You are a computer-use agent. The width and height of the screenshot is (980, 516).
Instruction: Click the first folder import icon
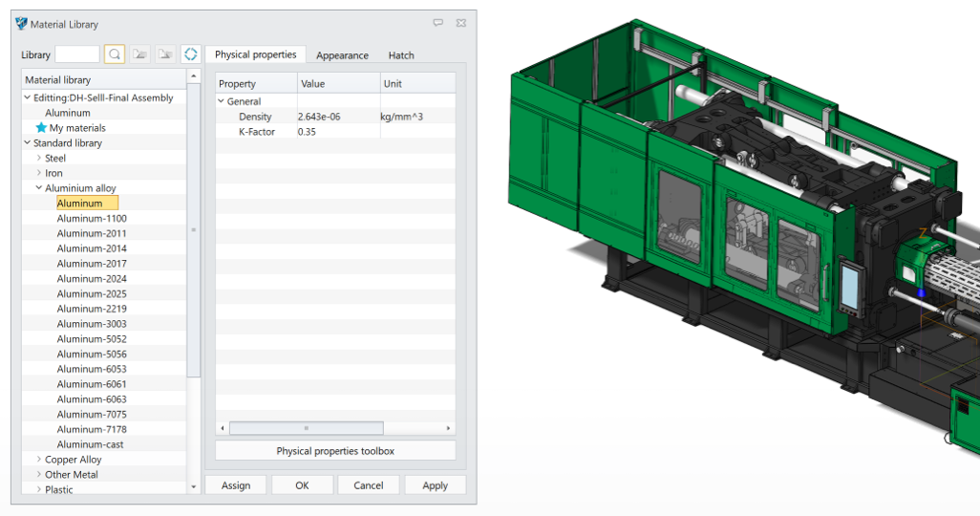[x=139, y=54]
